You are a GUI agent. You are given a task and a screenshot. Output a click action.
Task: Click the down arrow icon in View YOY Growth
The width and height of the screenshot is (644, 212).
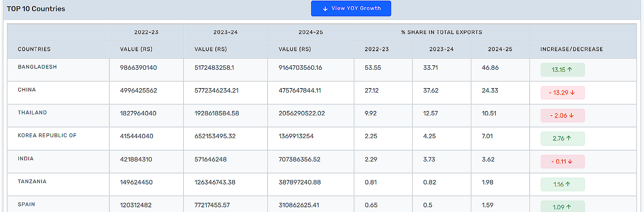325,9
